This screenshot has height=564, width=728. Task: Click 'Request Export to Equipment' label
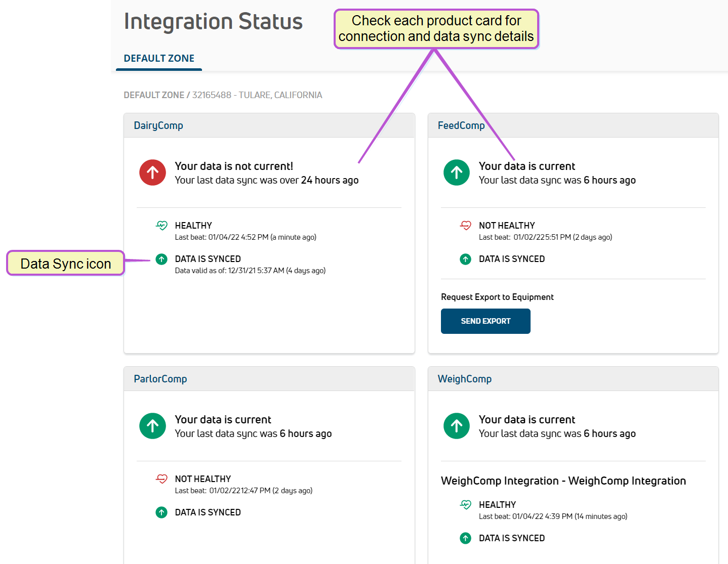497,297
